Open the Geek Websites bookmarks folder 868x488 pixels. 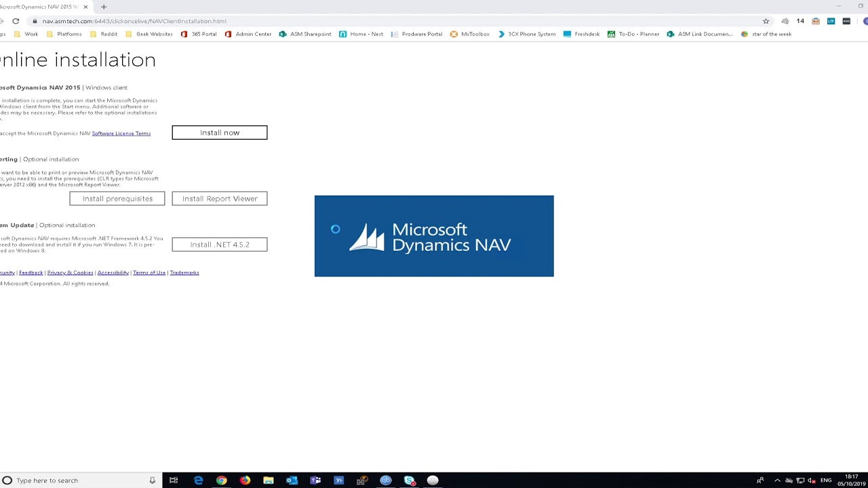tap(149, 34)
